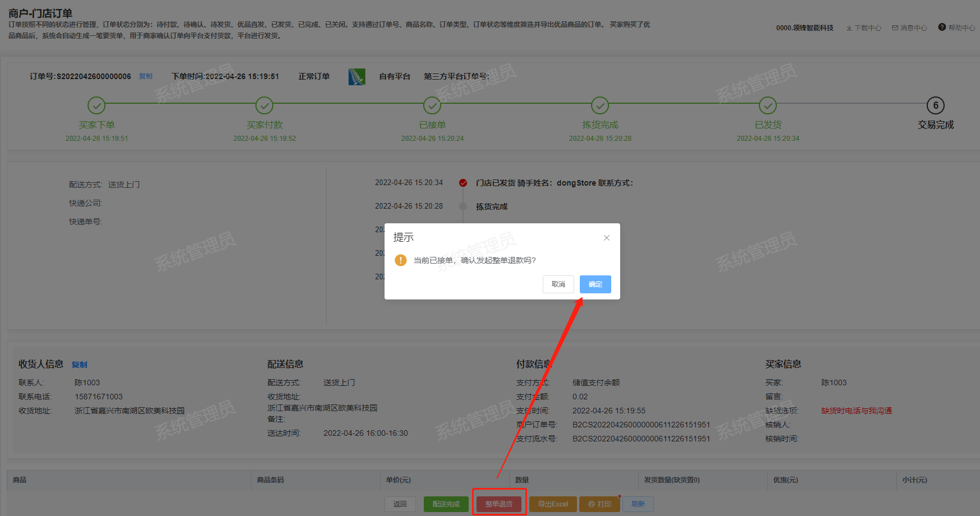
Task: Click the phone number 15871671003
Action: pos(99,397)
